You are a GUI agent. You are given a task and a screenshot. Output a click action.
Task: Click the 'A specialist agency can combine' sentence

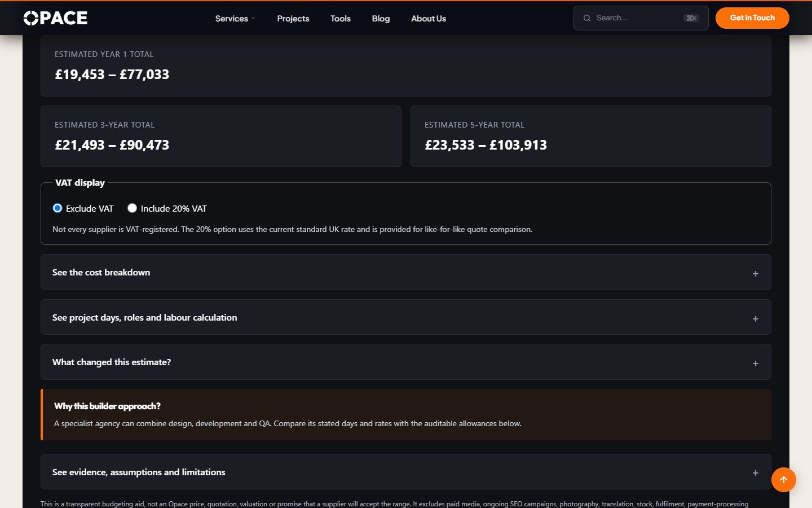point(288,423)
